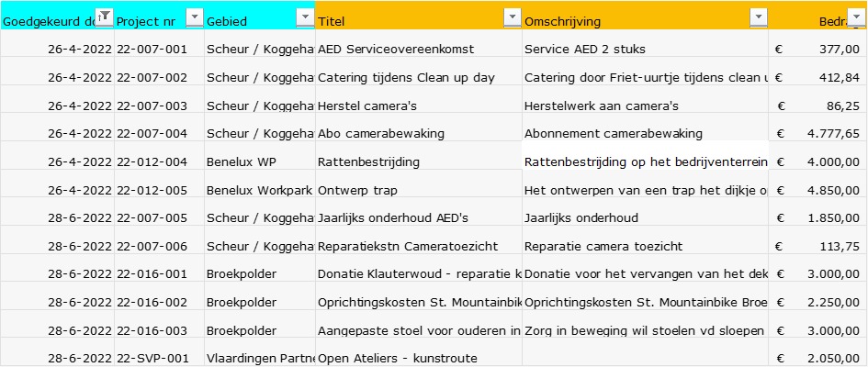
Task: Select the amount cell 4.777,65
Action: (x=818, y=133)
